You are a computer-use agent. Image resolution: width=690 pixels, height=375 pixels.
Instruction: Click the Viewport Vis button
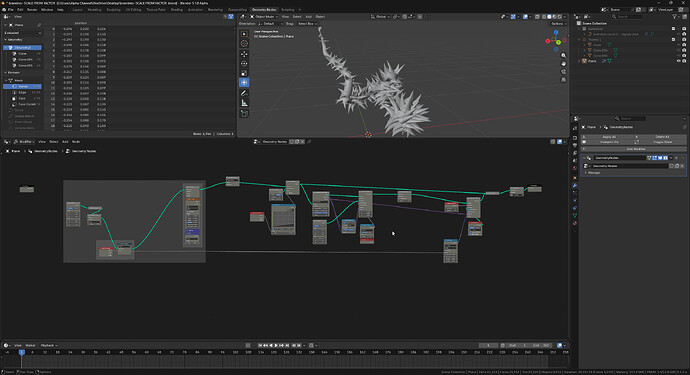coord(609,142)
